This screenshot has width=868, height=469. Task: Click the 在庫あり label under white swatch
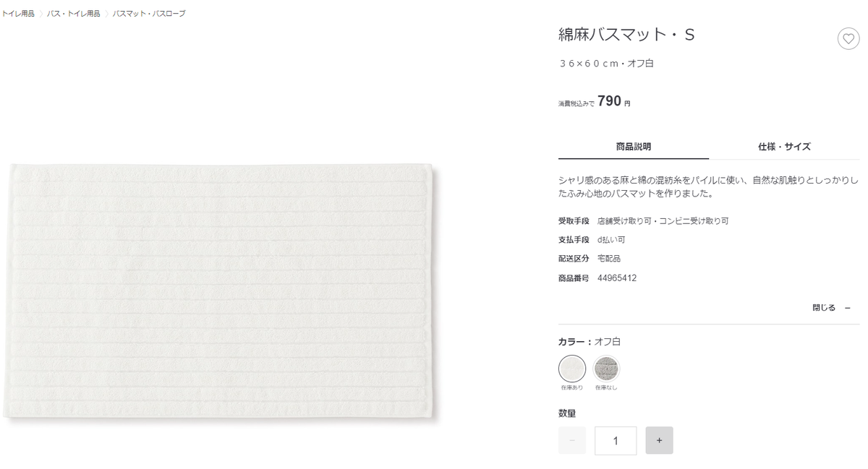pyautogui.click(x=571, y=388)
